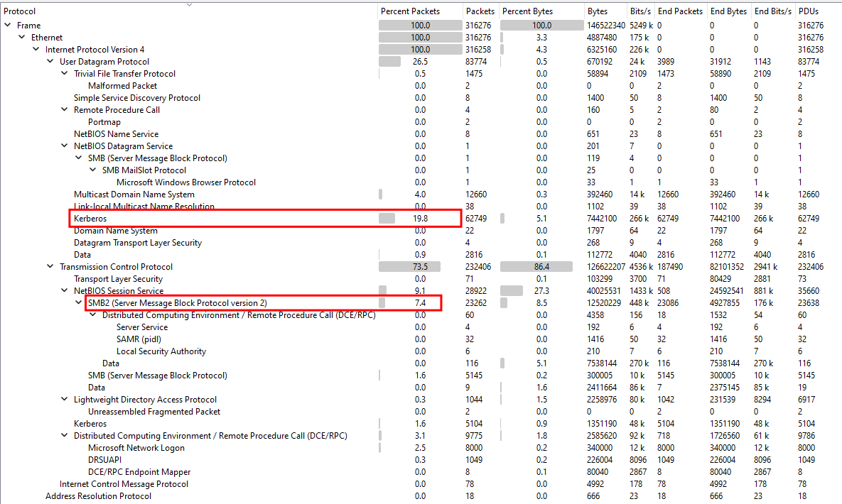Collapse the Frame tree node
This screenshot has width=842, height=504.
click(x=8, y=26)
